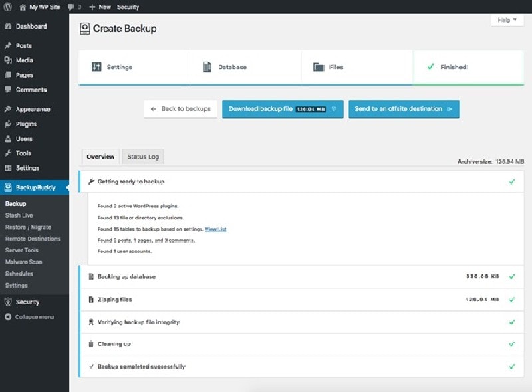Download backup file button
The height and width of the screenshot is (392, 532).
tap(283, 109)
